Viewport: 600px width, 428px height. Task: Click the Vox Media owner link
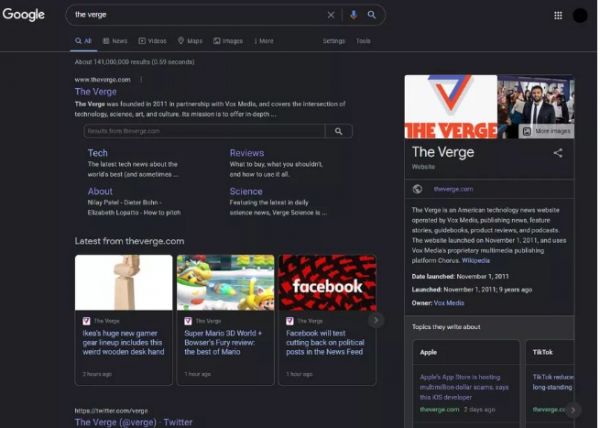[449, 303]
